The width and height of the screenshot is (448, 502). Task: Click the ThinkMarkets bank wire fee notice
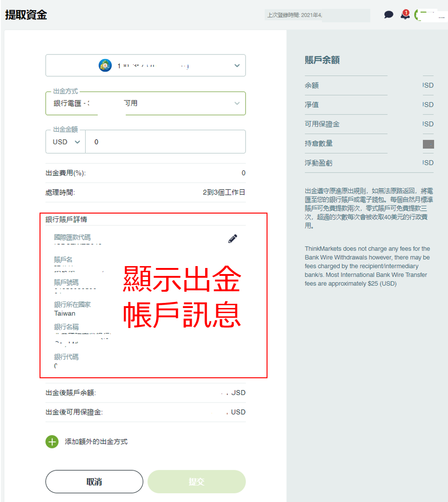click(x=368, y=266)
